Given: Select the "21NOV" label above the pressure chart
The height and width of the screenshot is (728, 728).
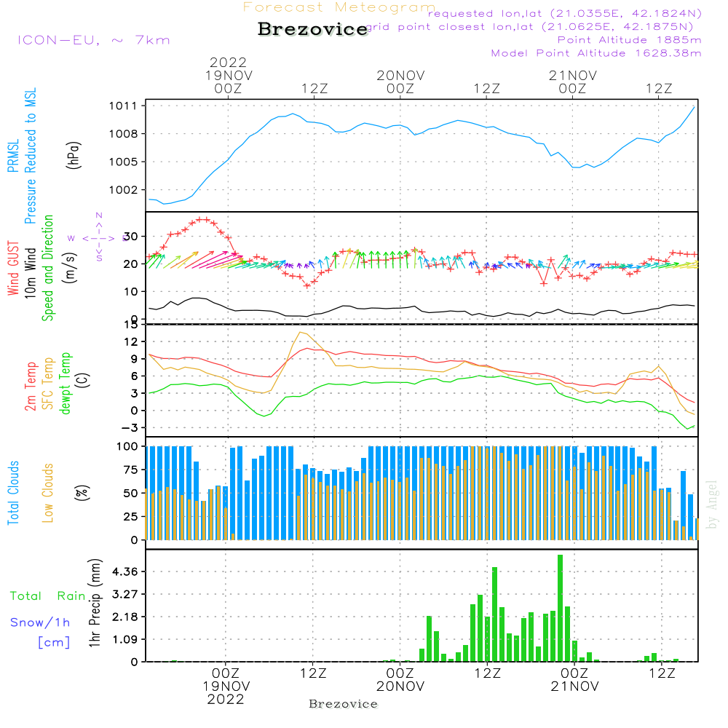Looking at the screenshot, I should pyautogui.click(x=573, y=75).
